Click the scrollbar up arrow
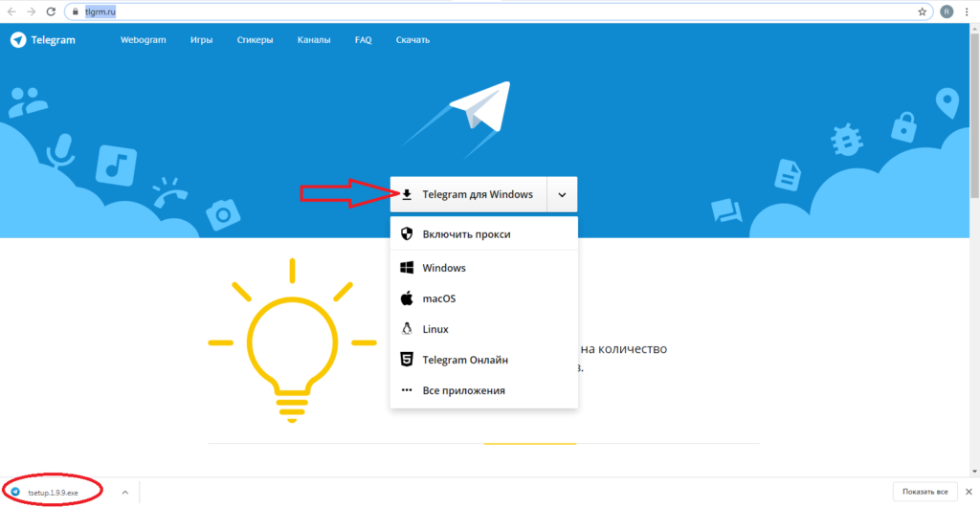The height and width of the screenshot is (507, 980). [x=974, y=28]
